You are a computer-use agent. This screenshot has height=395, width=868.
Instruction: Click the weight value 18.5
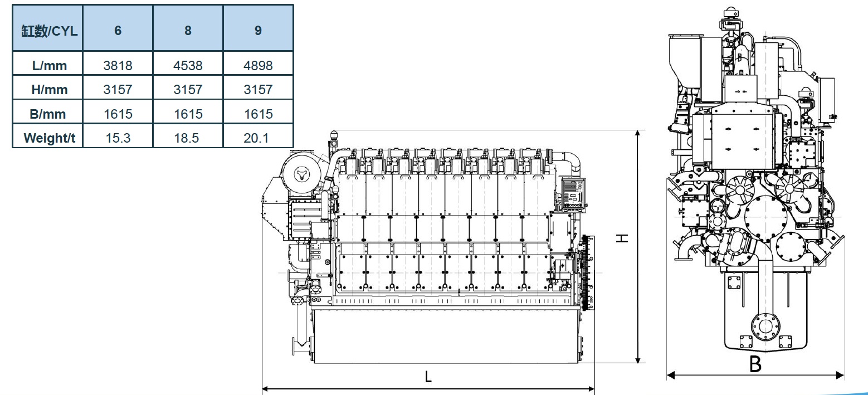[187, 138]
